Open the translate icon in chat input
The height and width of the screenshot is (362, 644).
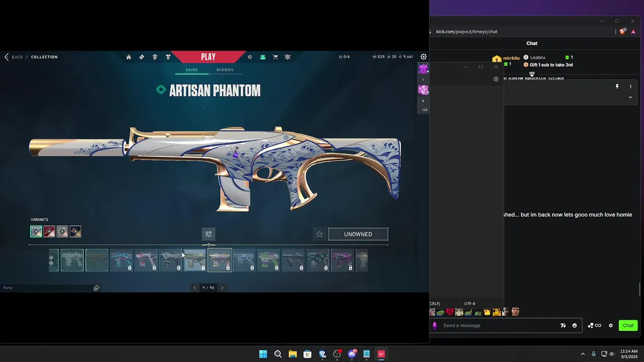563,325
